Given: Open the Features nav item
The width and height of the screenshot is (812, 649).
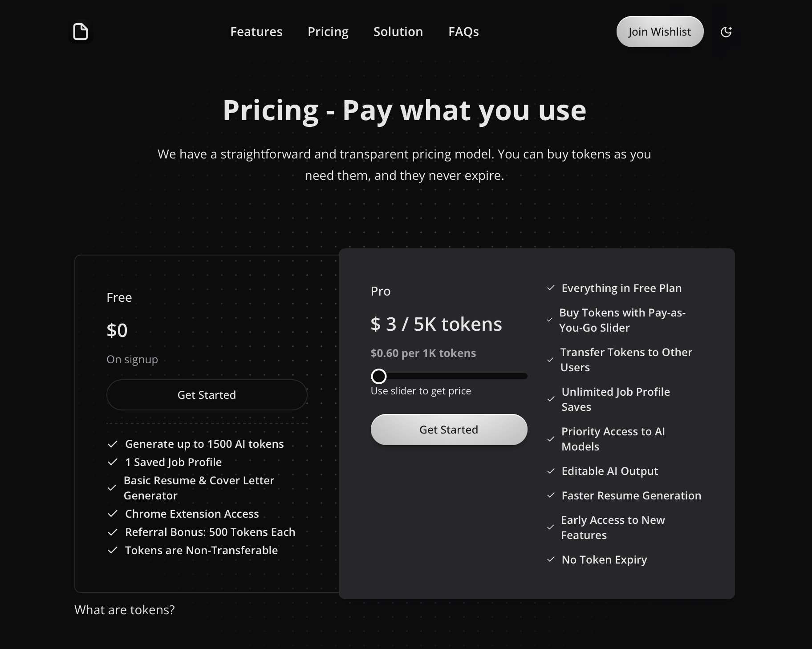Looking at the screenshot, I should (x=256, y=32).
